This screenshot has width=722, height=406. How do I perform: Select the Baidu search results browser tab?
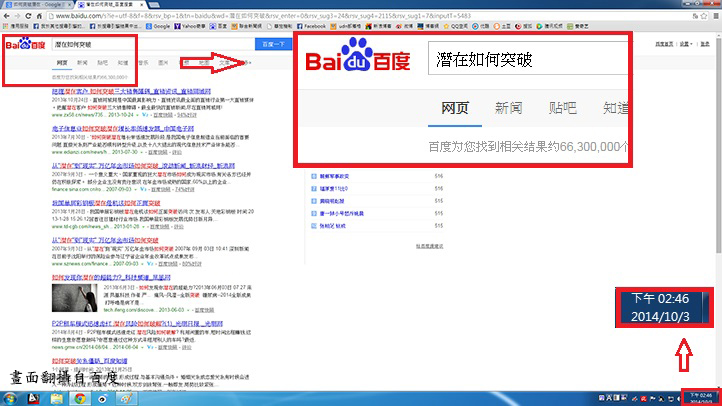pyautogui.click(x=111, y=4)
